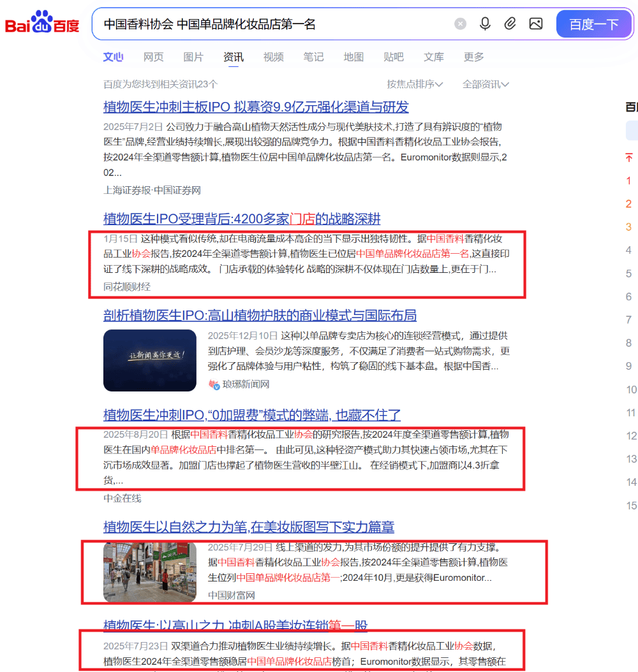Image resolution: width=638 pixels, height=672 pixels.
Task: Click the red return-to-top arrow on the right
Action: 628,157
